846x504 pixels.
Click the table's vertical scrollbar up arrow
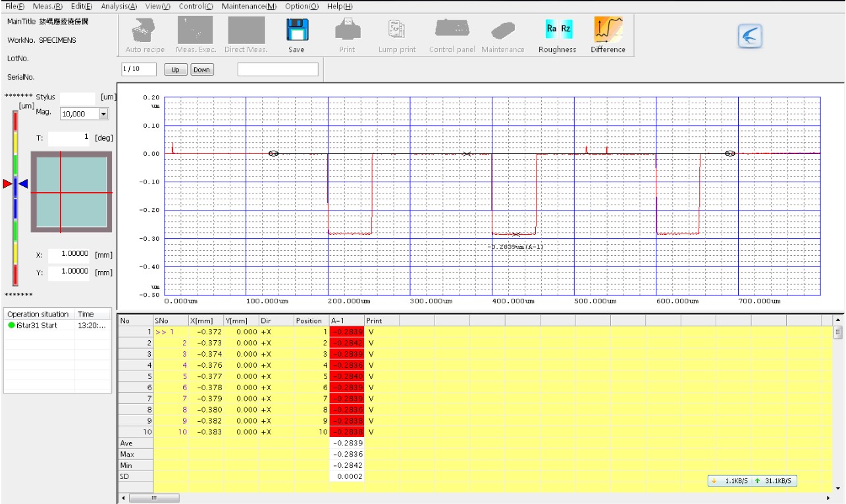pyautogui.click(x=837, y=320)
